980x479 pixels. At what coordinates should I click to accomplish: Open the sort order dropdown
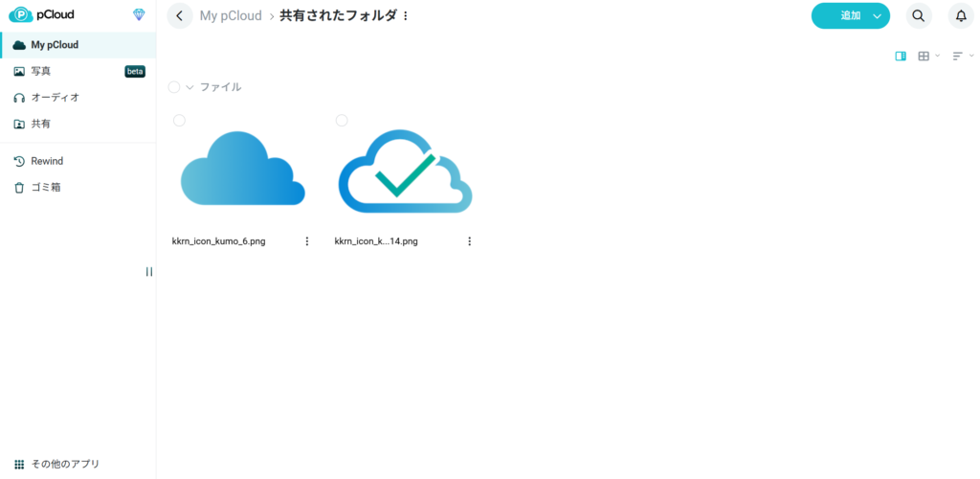tap(962, 57)
